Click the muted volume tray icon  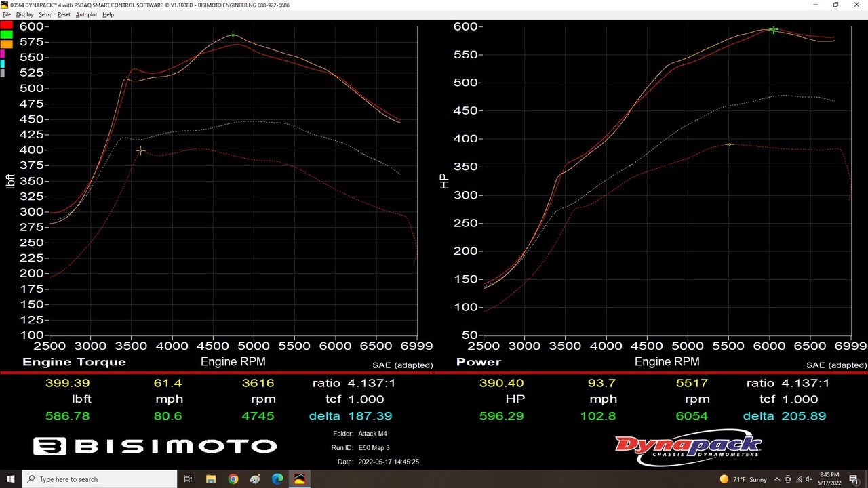[x=809, y=479]
